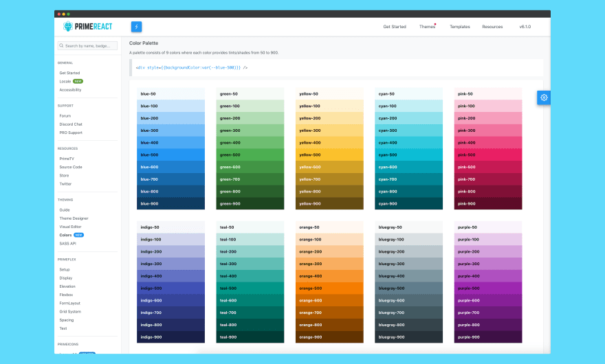The height and width of the screenshot is (364, 605).
Task: Go to the Accessibility page
Action: (x=70, y=90)
